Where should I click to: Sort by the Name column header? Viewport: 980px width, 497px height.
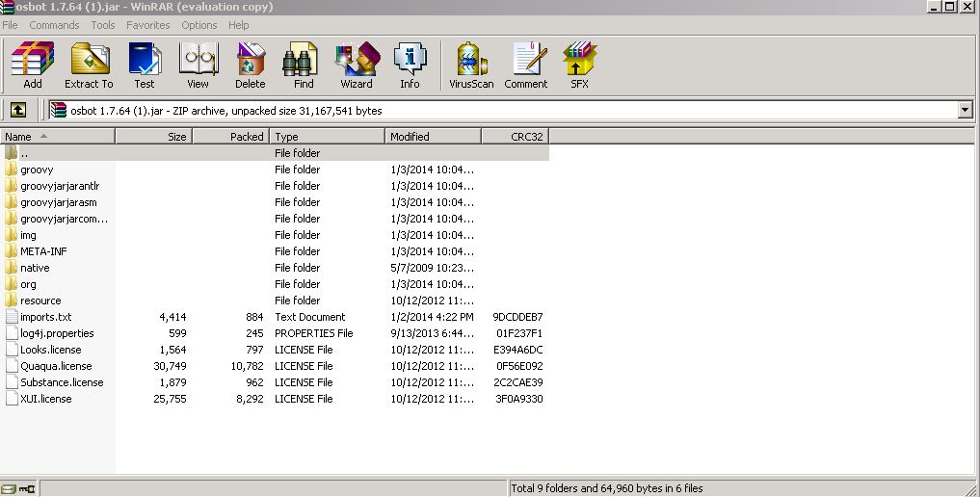click(58, 136)
